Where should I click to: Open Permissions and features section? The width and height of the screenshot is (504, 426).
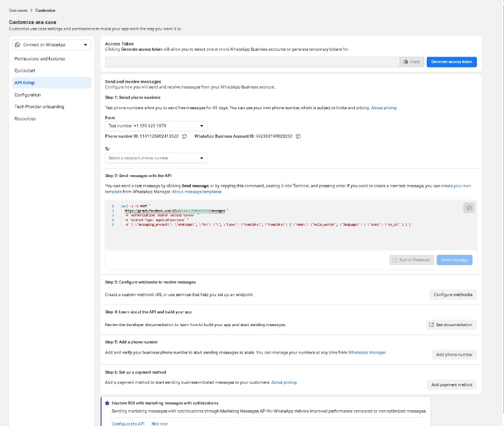(x=40, y=59)
